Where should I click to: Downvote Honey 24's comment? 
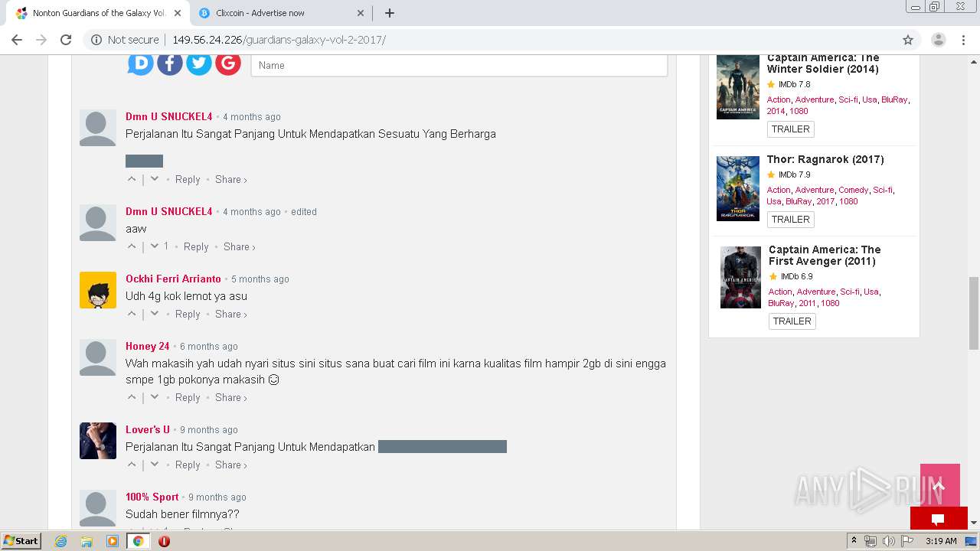click(154, 397)
